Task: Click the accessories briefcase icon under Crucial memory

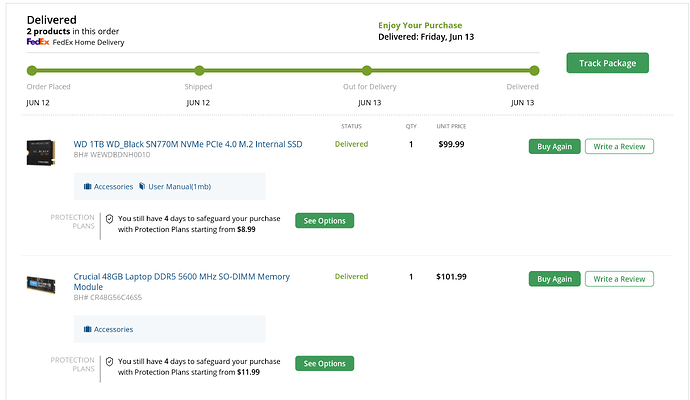Action: pos(88,329)
